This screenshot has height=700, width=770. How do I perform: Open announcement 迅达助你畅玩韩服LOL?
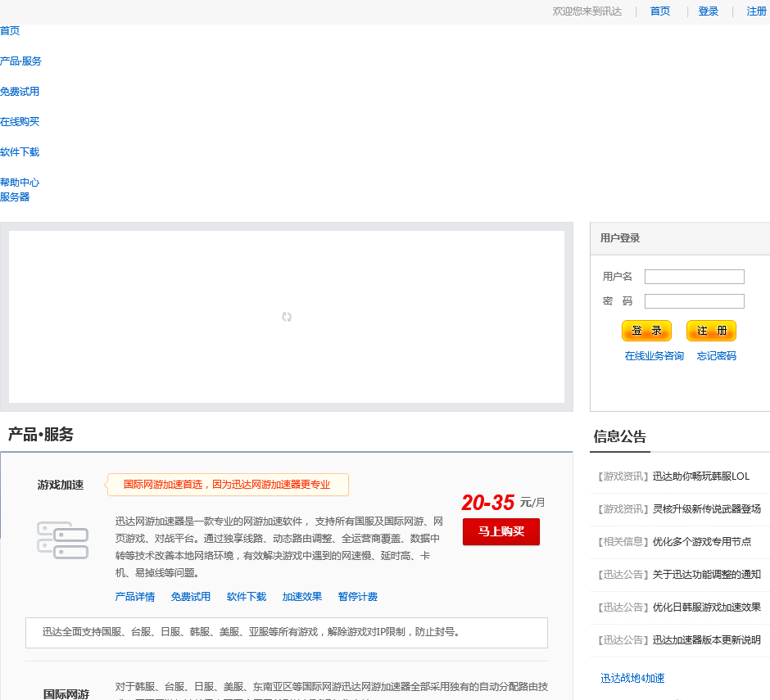coord(700,476)
